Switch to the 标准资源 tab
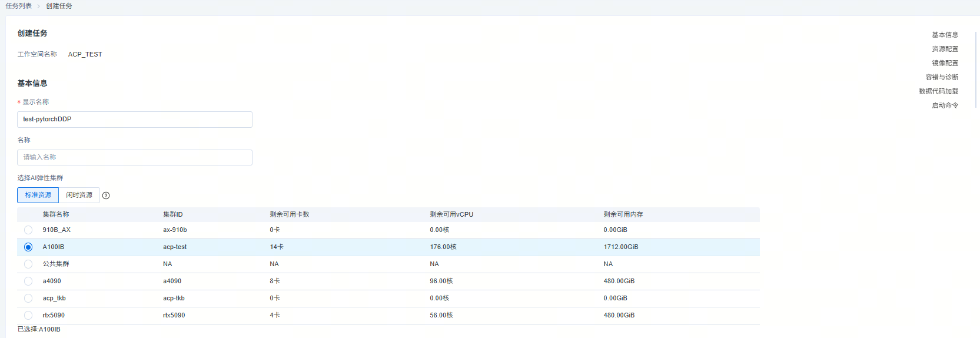The image size is (980, 338). click(38, 195)
